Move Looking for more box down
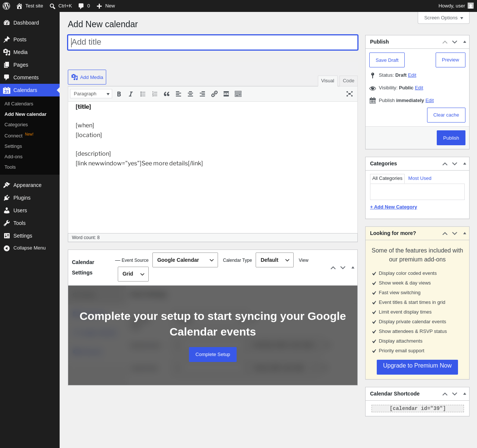This screenshot has height=448, width=477. click(455, 233)
